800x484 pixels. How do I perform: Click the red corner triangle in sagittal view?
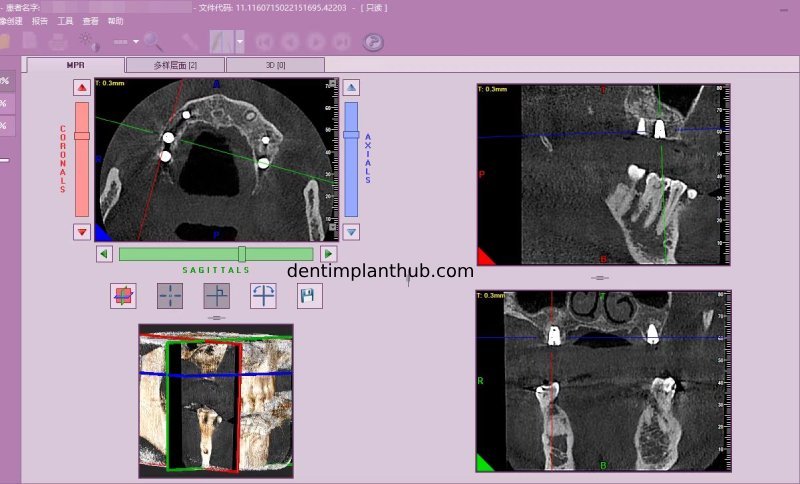(485, 257)
